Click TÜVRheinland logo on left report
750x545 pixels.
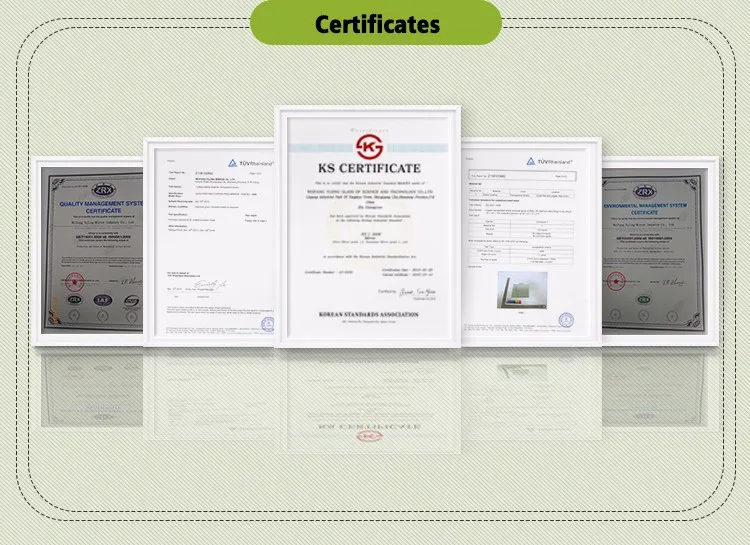pyautogui.click(x=250, y=163)
